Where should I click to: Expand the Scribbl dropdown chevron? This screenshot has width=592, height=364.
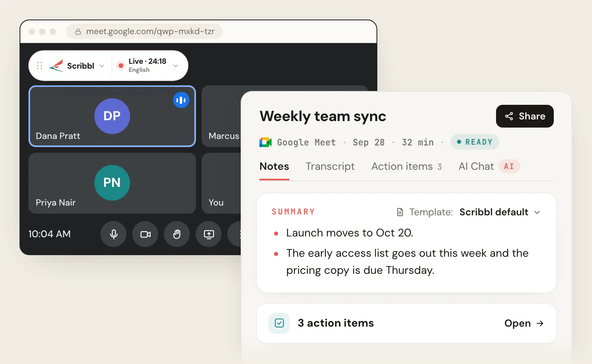click(x=102, y=66)
